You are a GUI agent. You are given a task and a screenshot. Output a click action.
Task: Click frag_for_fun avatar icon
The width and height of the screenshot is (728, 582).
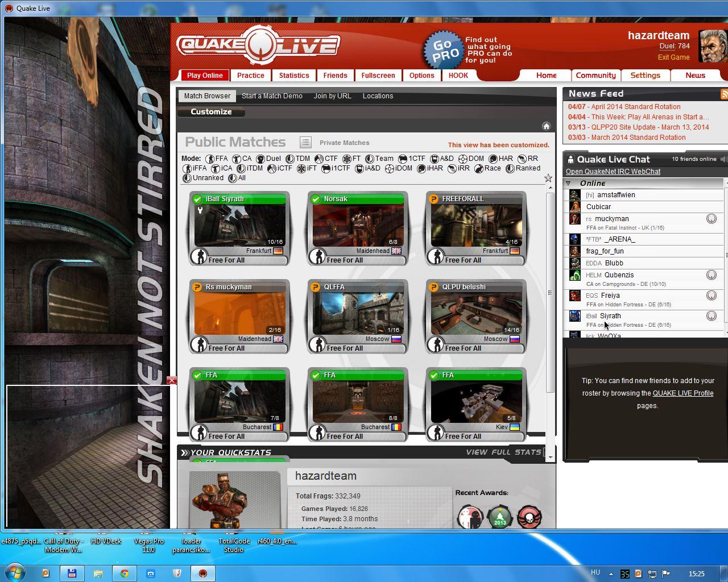coord(574,251)
